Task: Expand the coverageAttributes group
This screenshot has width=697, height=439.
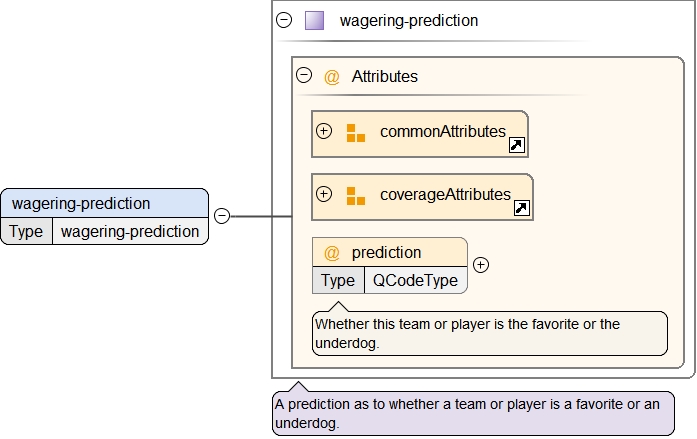Action: [x=324, y=194]
